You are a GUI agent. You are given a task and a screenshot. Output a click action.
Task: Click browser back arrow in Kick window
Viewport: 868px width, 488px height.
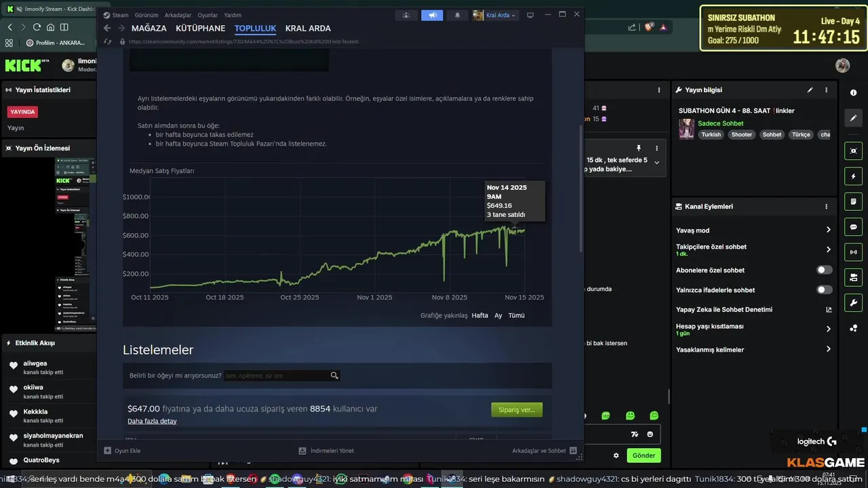pyautogui.click(x=9, y=27)
